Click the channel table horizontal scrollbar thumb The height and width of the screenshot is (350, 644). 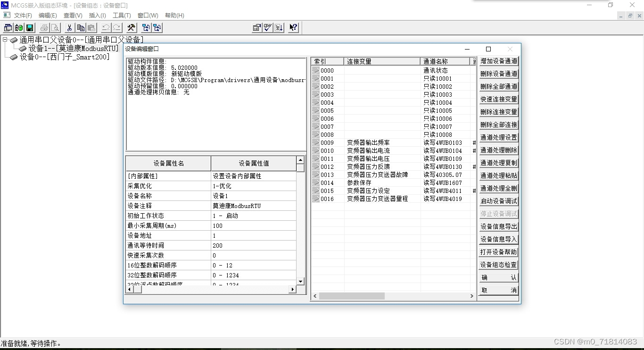coord(352,296)
